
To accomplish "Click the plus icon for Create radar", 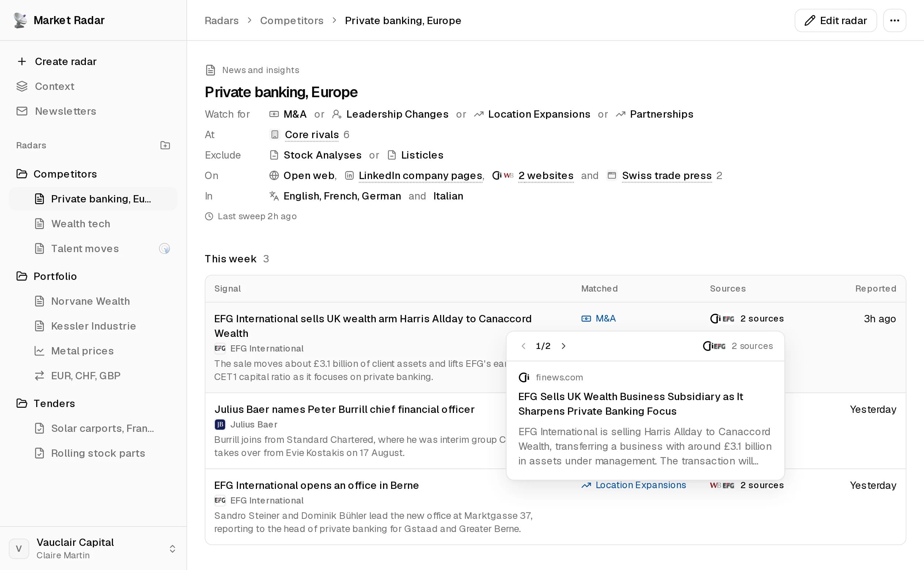I will 22,61.
